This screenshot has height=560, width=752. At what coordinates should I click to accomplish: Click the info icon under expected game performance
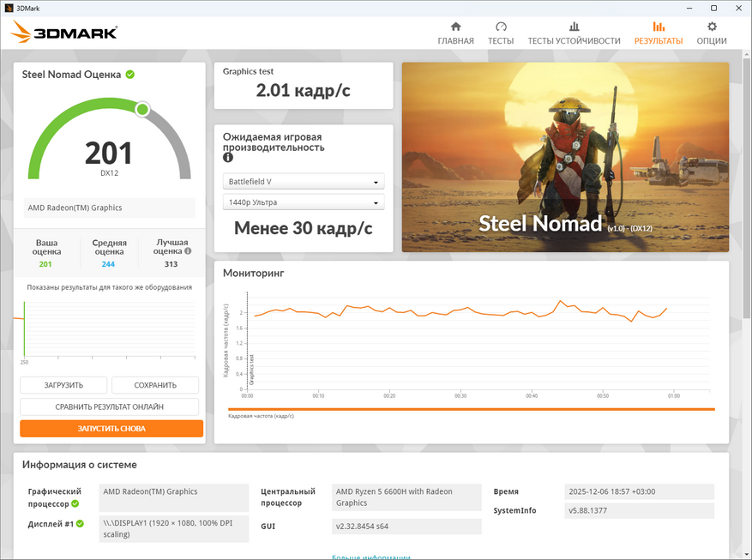pyautogui.click(x=228, y=158)
